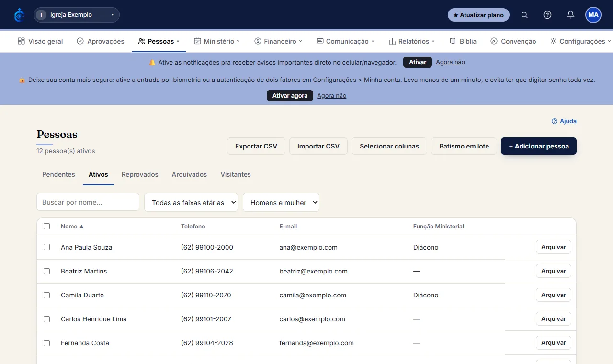
Task: Open the Ajuda help link
Action: [x=564, y=121]
